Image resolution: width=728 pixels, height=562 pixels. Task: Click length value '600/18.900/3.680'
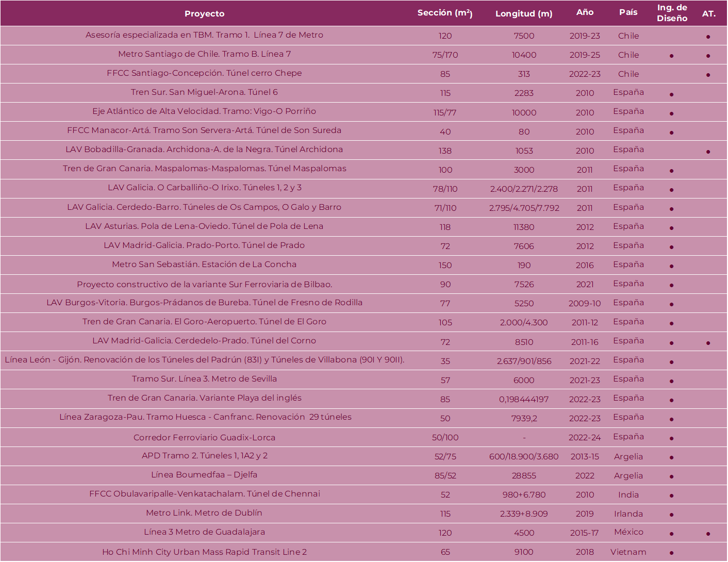[x=524, y=457]
